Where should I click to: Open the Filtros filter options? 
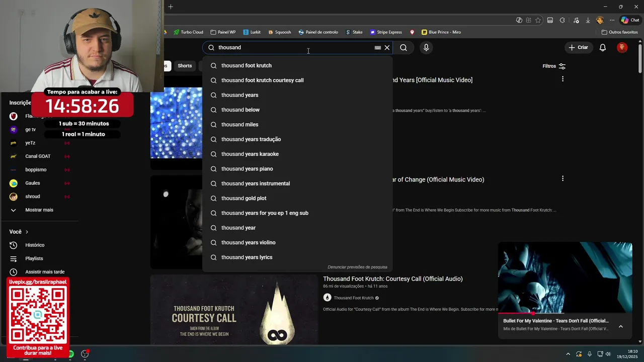pyautogui.click(x=554, y=66)
